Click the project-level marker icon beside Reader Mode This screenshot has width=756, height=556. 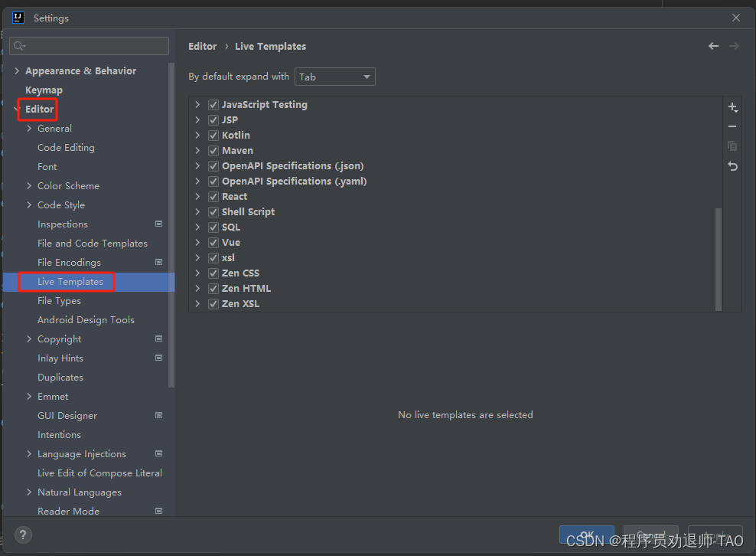(x=158, y=511)
